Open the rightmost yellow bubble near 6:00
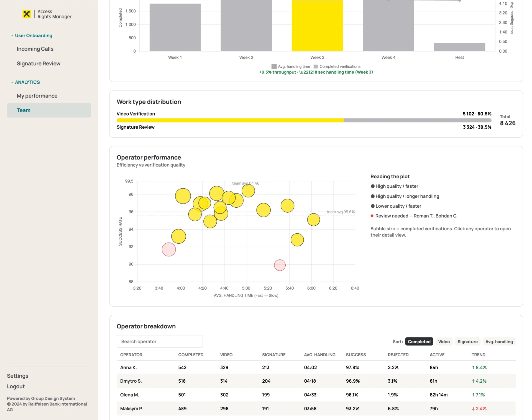This screenshot has width=532, height=420. click(314, 220)
